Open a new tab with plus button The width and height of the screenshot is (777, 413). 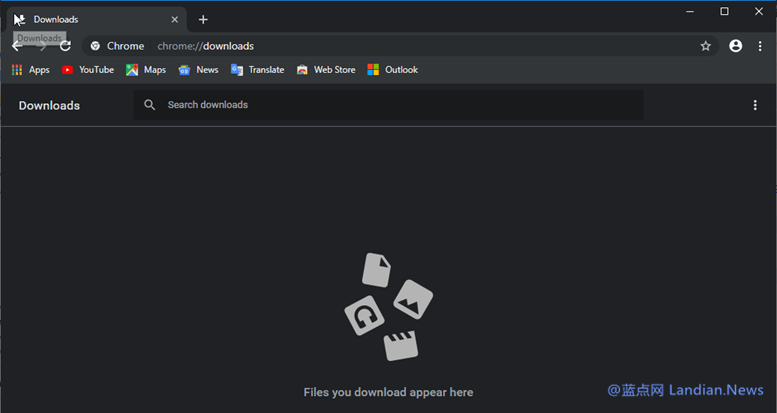[203, 19]
